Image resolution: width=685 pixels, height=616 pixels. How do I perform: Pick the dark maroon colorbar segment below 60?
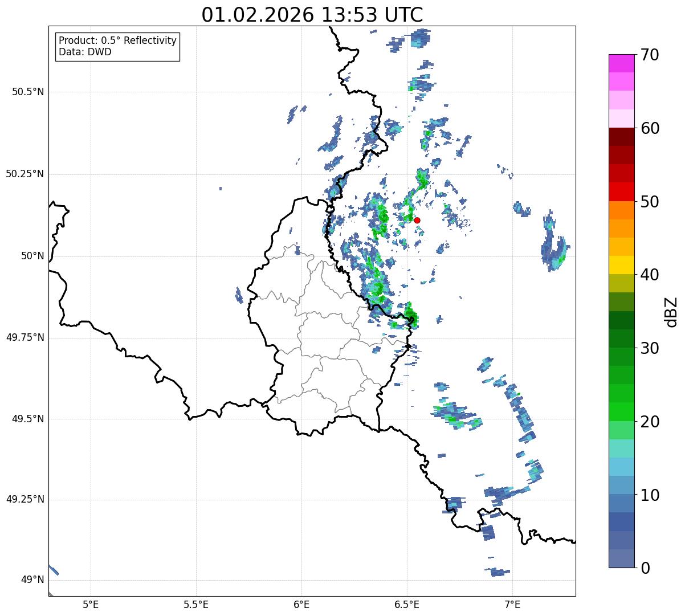622,137
